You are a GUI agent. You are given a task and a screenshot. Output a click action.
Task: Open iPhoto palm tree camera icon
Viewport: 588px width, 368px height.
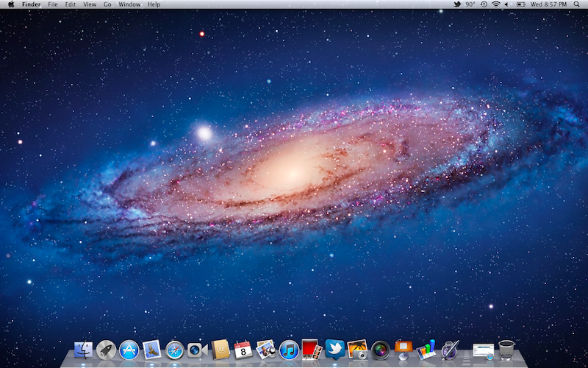(x=357, y=350)
